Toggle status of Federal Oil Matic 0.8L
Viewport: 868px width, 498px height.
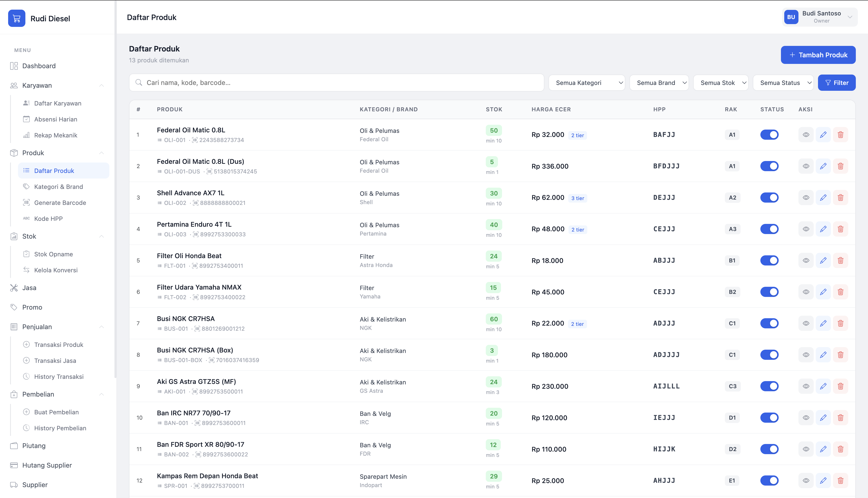click(x=770, y=135)
